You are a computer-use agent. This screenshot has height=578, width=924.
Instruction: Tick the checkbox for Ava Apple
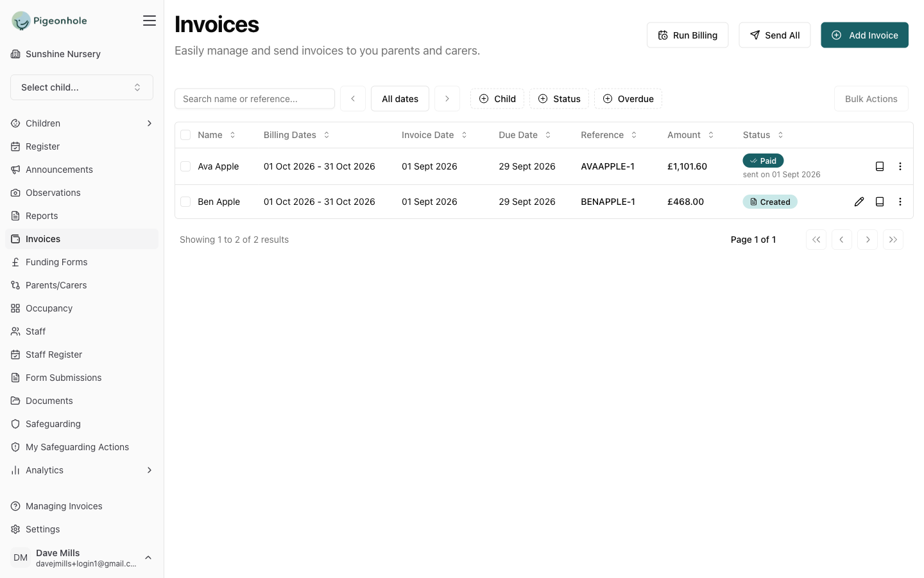(185, 166)
